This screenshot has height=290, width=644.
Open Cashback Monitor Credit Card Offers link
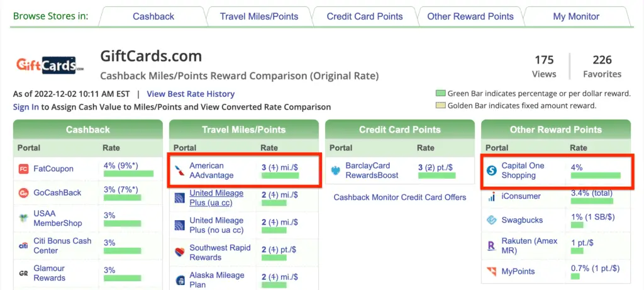pyautogui.click(x=399, y=197)
